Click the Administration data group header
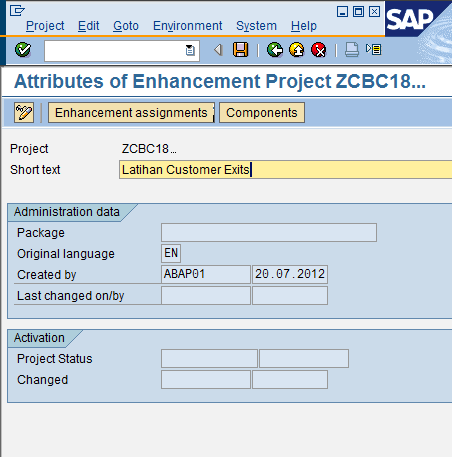Screen dimensions: 452x457 [67, 212]
